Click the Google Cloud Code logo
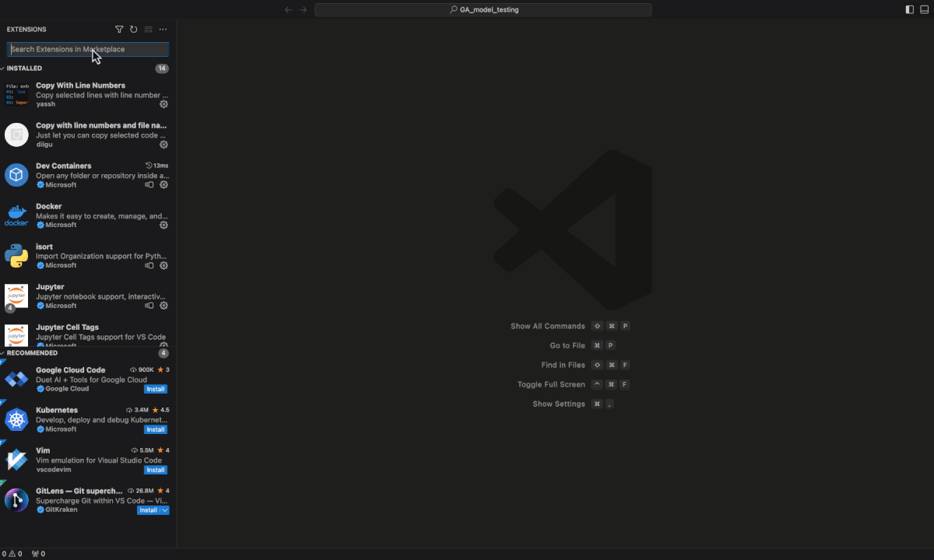The width and height of the screenshot is (934, 560). point(16,380)
